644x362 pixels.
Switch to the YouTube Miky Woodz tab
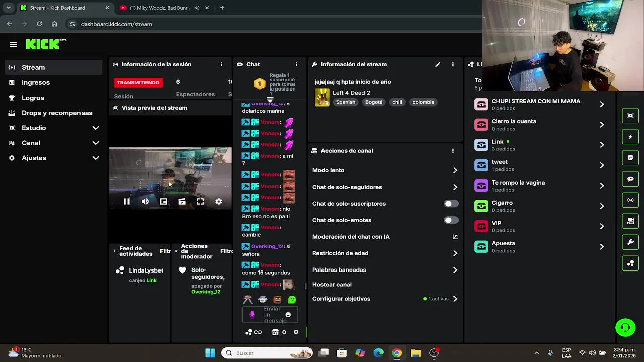coord(160,8)
